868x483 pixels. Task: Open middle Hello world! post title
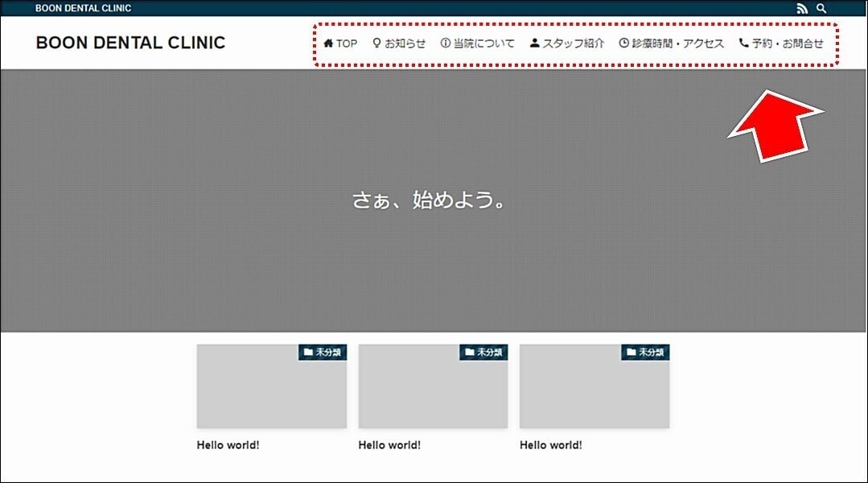(x=389, y=445)
